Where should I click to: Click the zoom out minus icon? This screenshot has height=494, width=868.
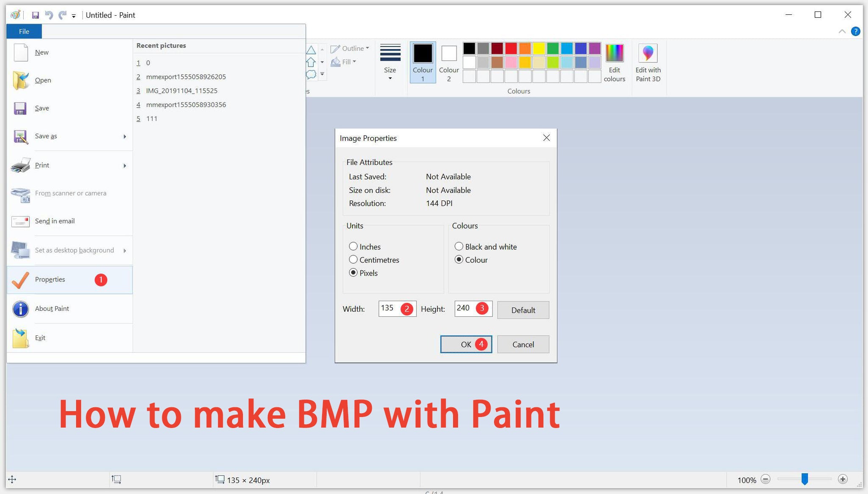[765, 479]
